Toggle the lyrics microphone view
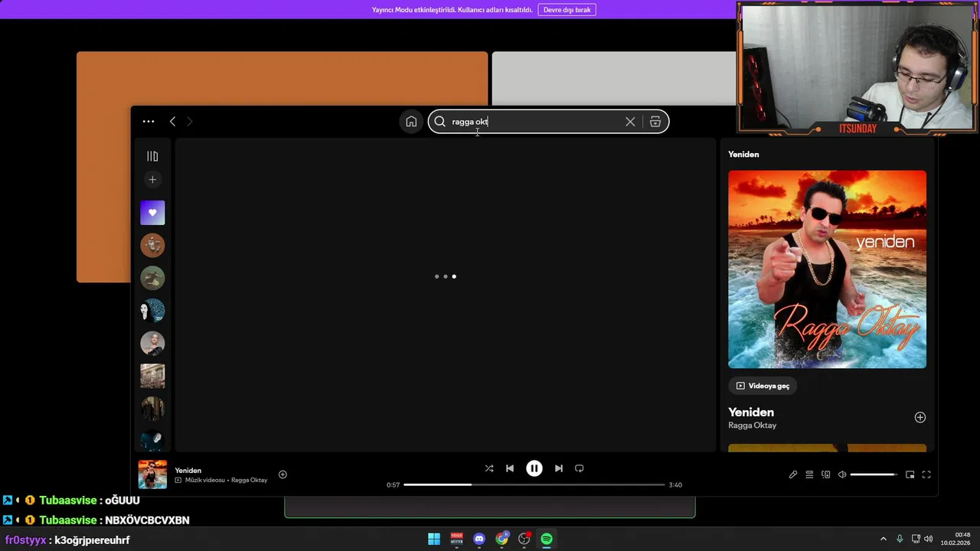Screen dimensions: 980x551 [x=793, y=474]
